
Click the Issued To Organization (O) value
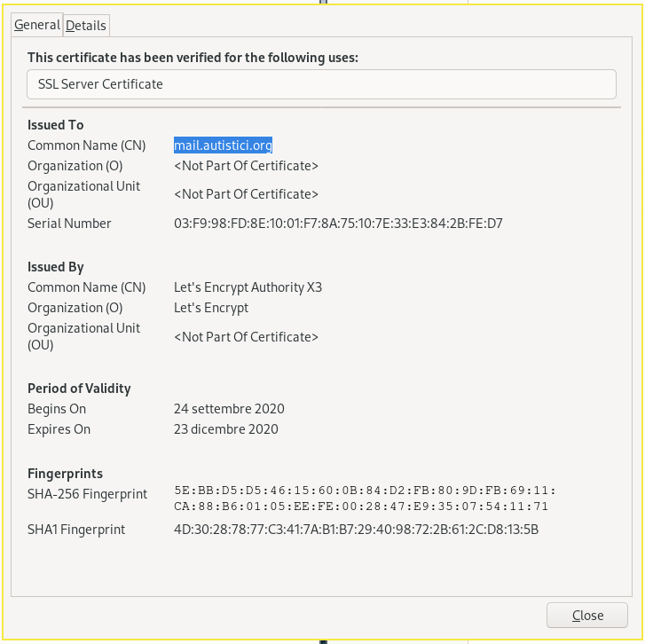(246, 166)
